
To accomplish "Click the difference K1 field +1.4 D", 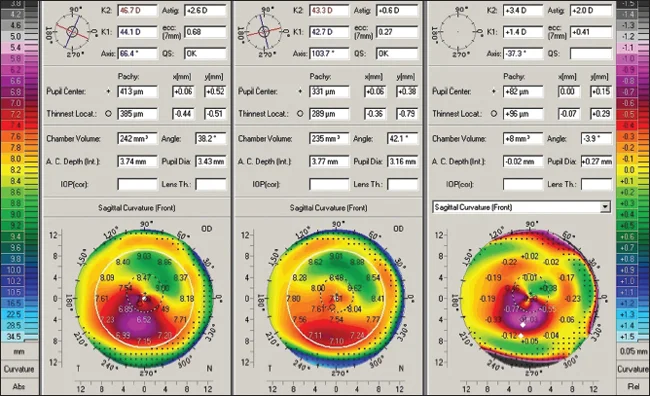I will [x=523, y=32].
